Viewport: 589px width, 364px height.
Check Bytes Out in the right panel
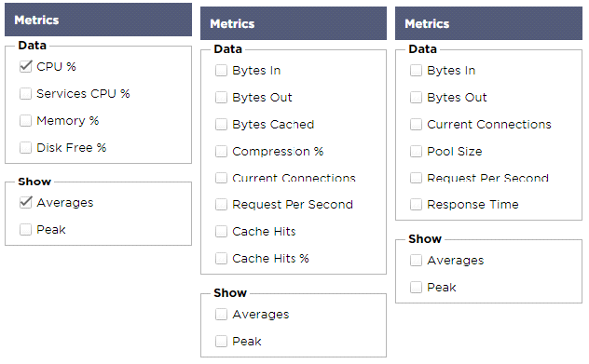point(416,98)
